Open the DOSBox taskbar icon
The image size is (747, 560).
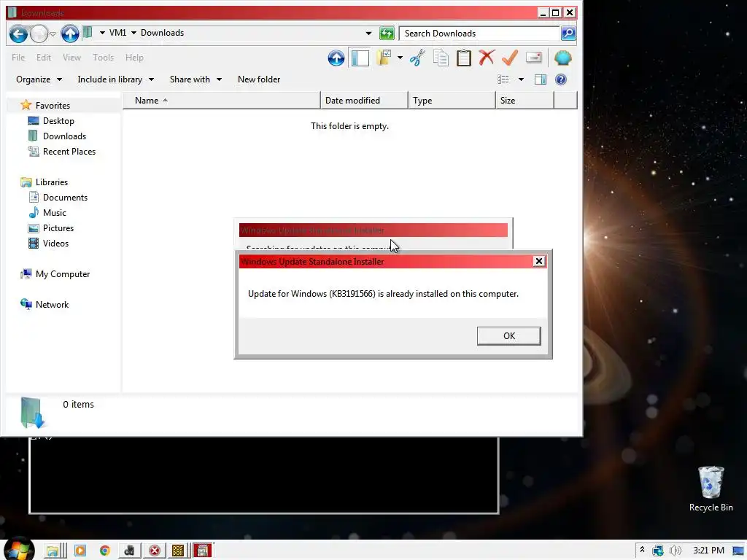[x=178, y=551]
